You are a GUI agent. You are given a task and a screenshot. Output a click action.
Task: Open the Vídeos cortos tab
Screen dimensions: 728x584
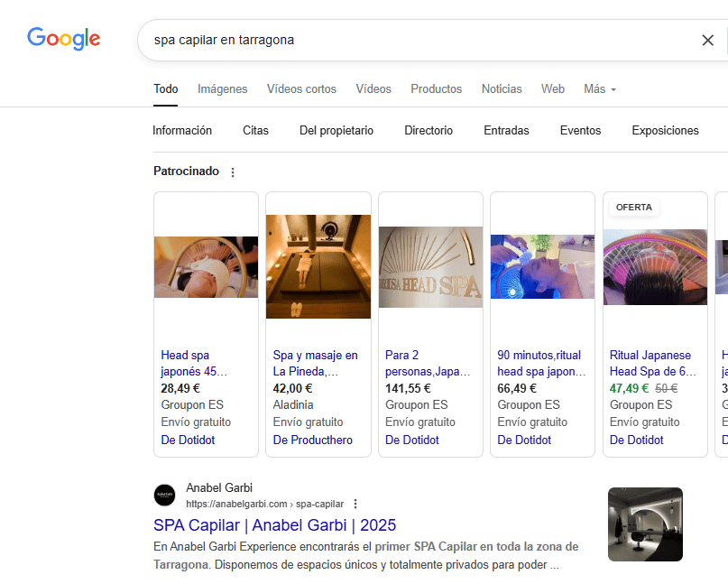pos(301,89)
